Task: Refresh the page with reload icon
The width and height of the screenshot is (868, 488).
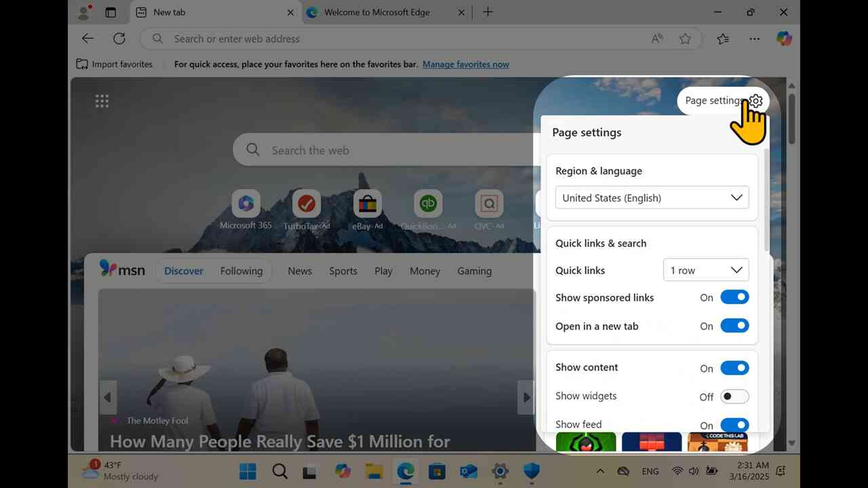Action: point(119,39)
